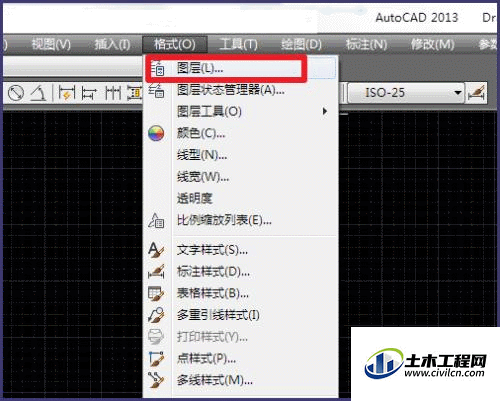
Task: Open the 标注(N) menu
Action: click(366, 44)
